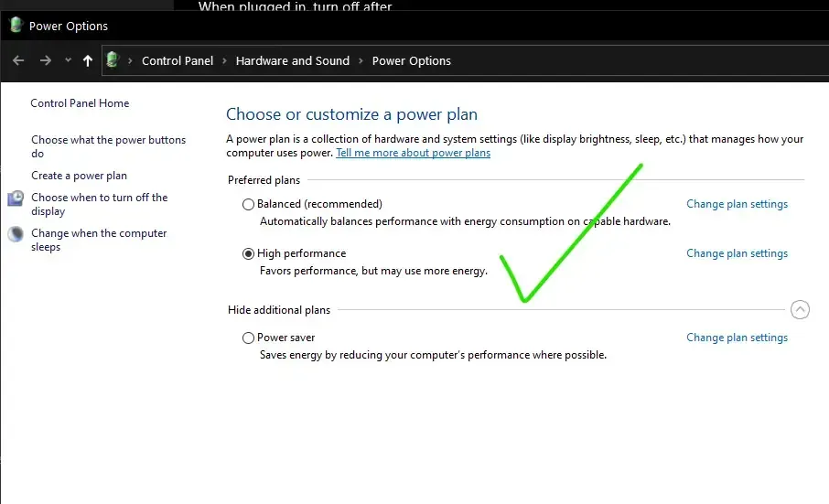Change plan settings for Power saver
This screenshot has height=504, width=829.
(x=737, y=337)
